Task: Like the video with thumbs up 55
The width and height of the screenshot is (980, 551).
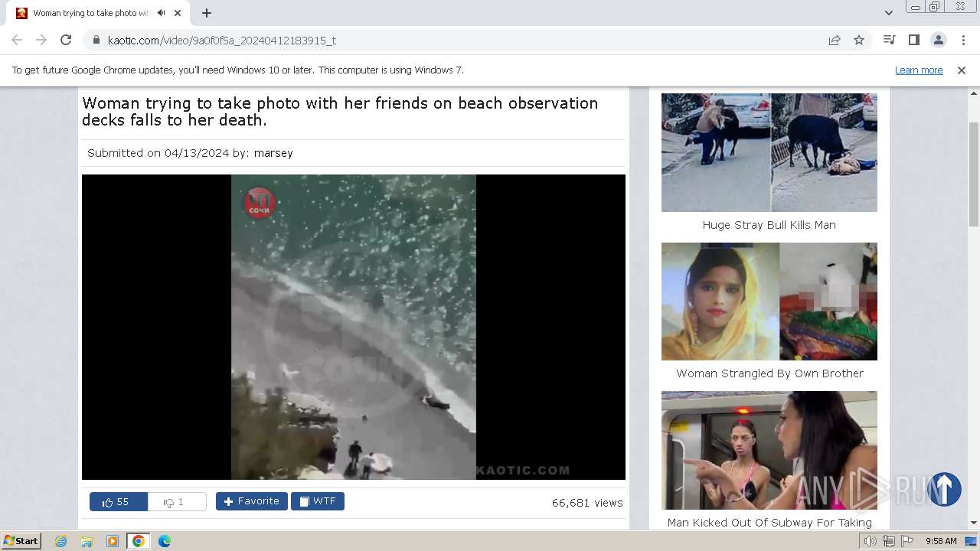Action: click(x=118, y=501)
